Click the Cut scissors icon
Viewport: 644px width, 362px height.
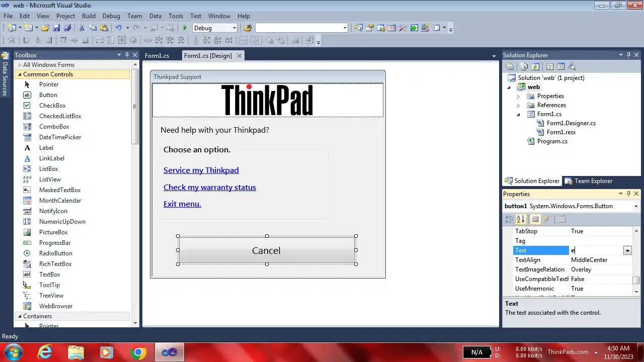coord(82,28)
